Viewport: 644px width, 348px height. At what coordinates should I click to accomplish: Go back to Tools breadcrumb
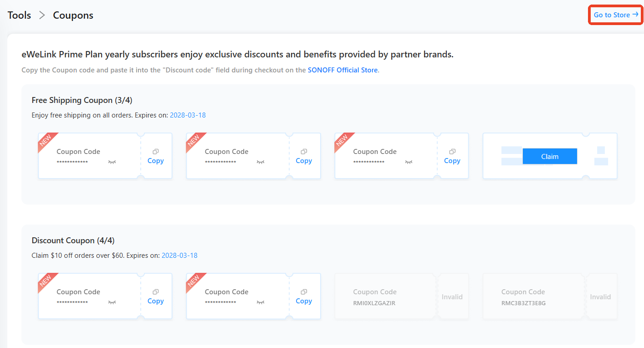[x=19, y=15]
